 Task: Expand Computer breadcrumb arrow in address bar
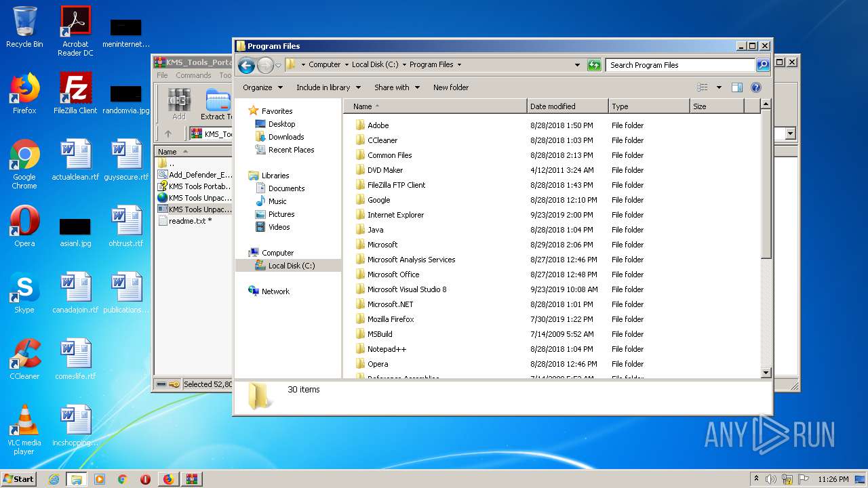coord(346,65)
